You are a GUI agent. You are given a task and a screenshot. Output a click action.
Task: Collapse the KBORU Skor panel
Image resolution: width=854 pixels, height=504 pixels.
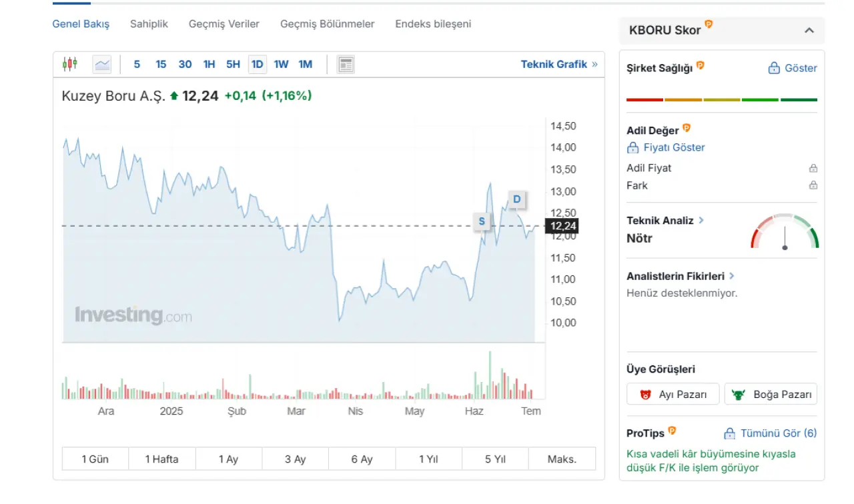(x=809, y=30)
